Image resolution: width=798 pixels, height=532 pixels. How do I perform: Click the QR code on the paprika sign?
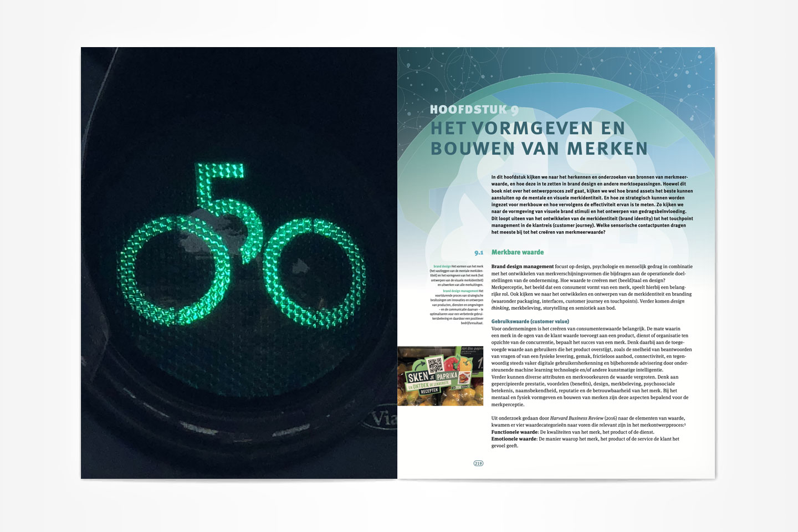click(x=436, y=365)
